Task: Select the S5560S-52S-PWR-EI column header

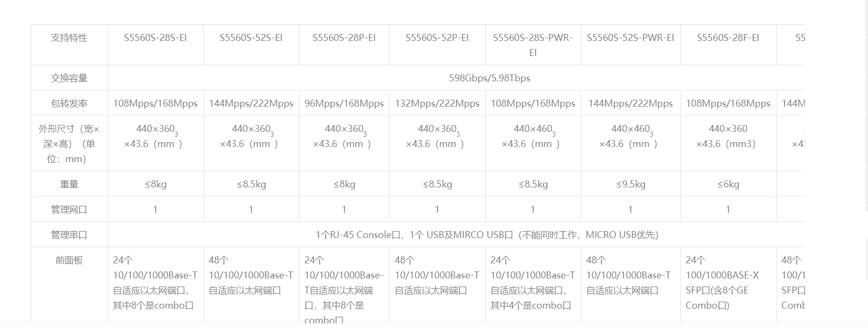Action: point(630,38)
